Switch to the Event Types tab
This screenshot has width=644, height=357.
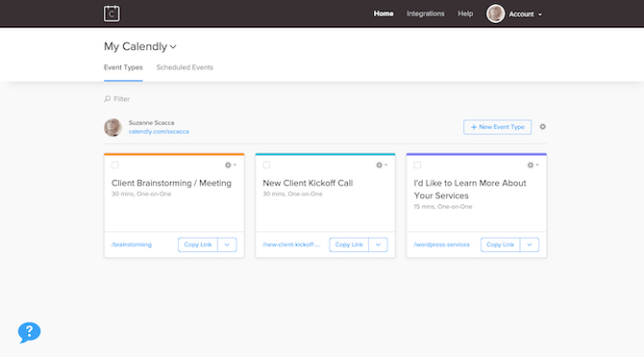click(123, 67)
